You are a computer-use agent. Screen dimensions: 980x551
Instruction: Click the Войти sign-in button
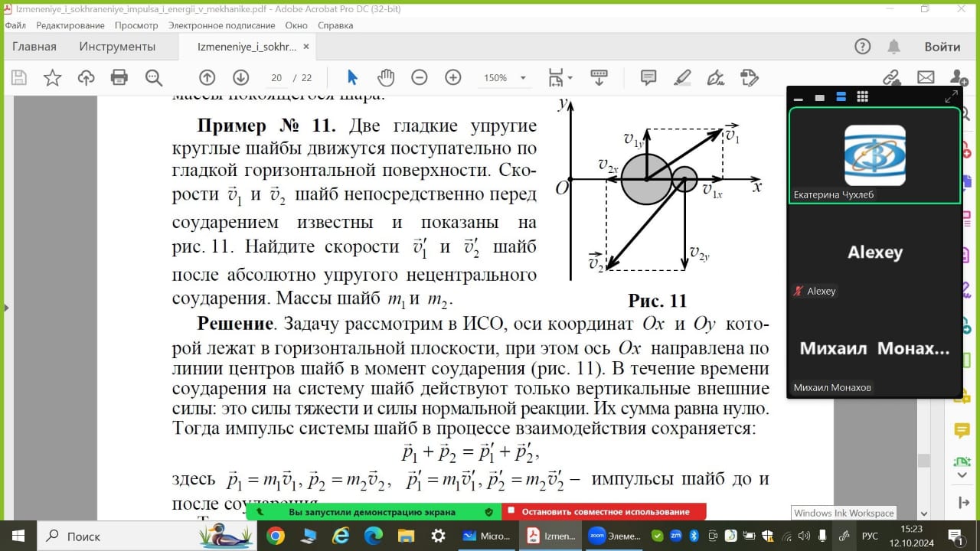pyautogui.click(x=942, y=47)
